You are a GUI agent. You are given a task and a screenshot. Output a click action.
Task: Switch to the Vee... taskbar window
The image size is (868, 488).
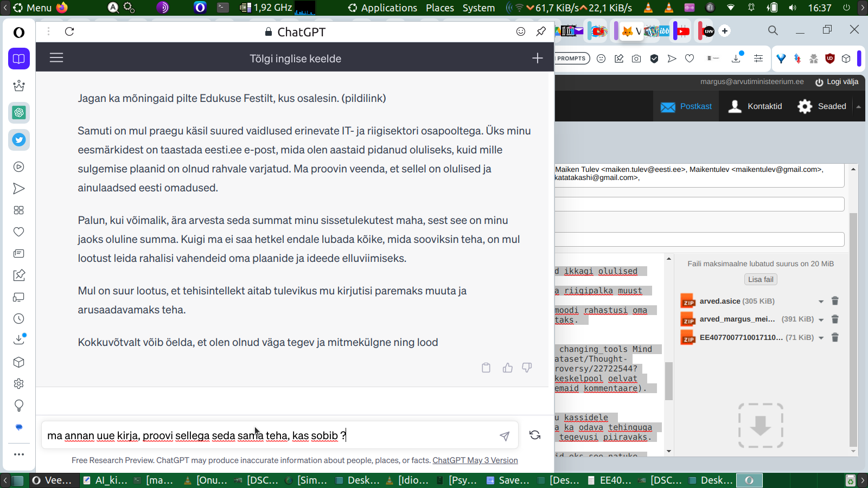click(x=52, y=480)
